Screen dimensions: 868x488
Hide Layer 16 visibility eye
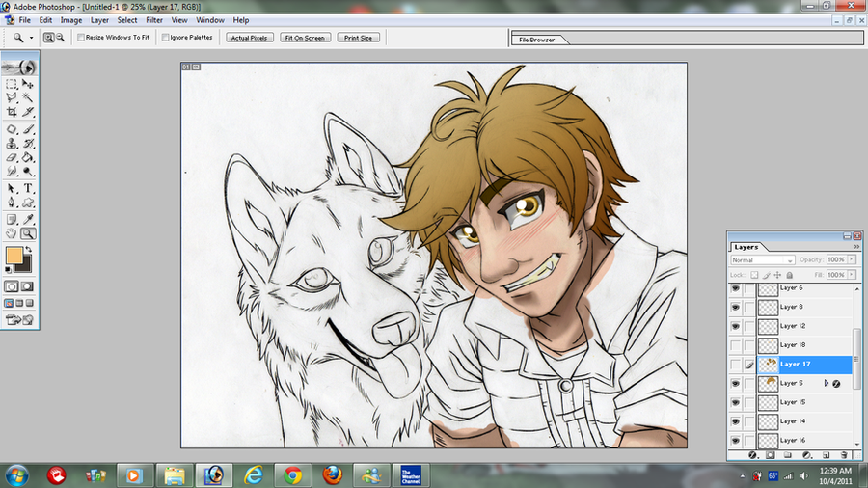coord(735,441)
